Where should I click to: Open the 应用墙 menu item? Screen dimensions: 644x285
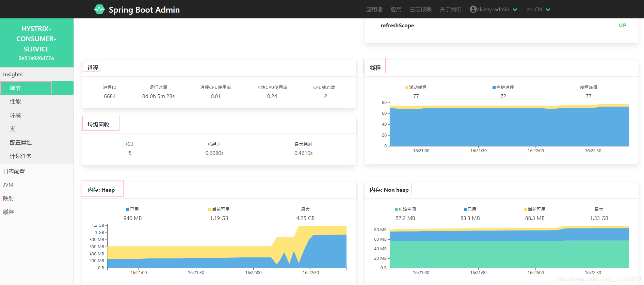pyautogui.click(x=374, y=9)
